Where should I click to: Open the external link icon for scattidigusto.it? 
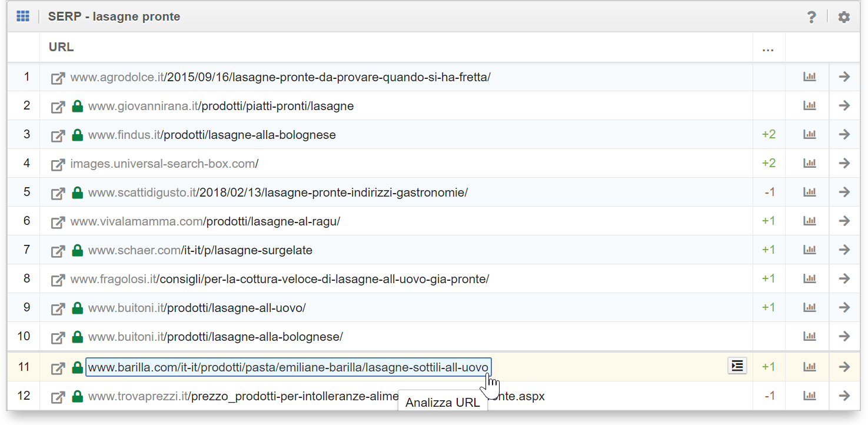(x=58, y=193)
